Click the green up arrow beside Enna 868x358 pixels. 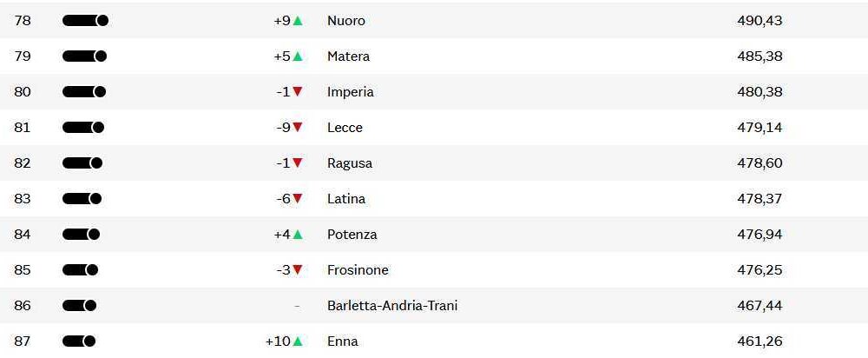298,341
